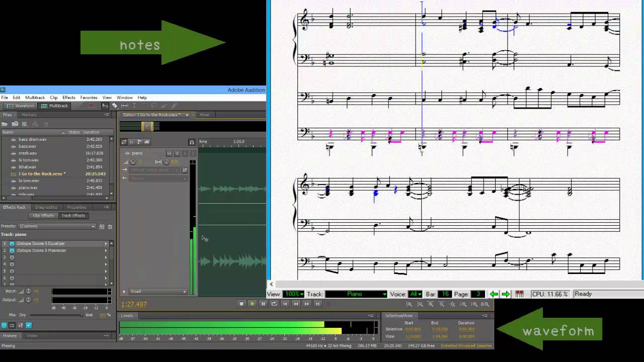Open the Files panel options menu icon
The height and width of the screenshot is (362, 644).
[106, 115]
